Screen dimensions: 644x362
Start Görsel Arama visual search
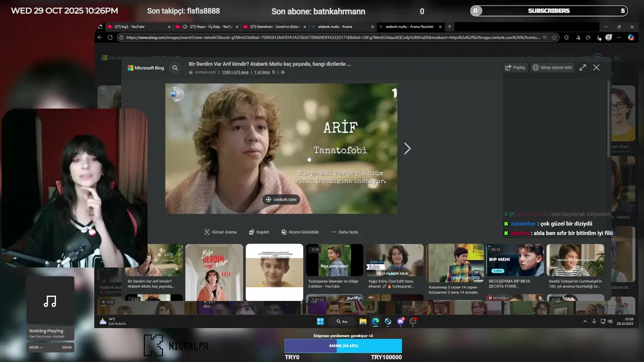220,232
